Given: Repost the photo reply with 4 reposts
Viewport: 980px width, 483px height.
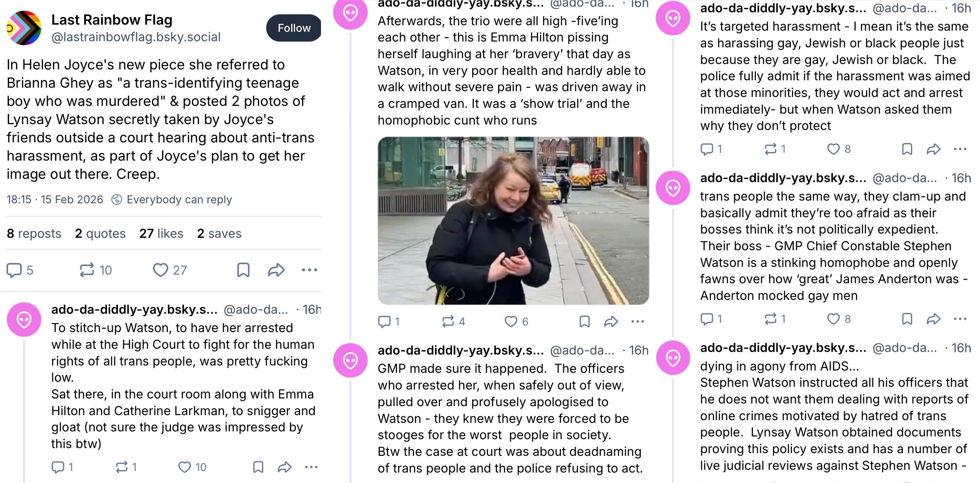Looking at the screenshot, I should pos(448,322).
